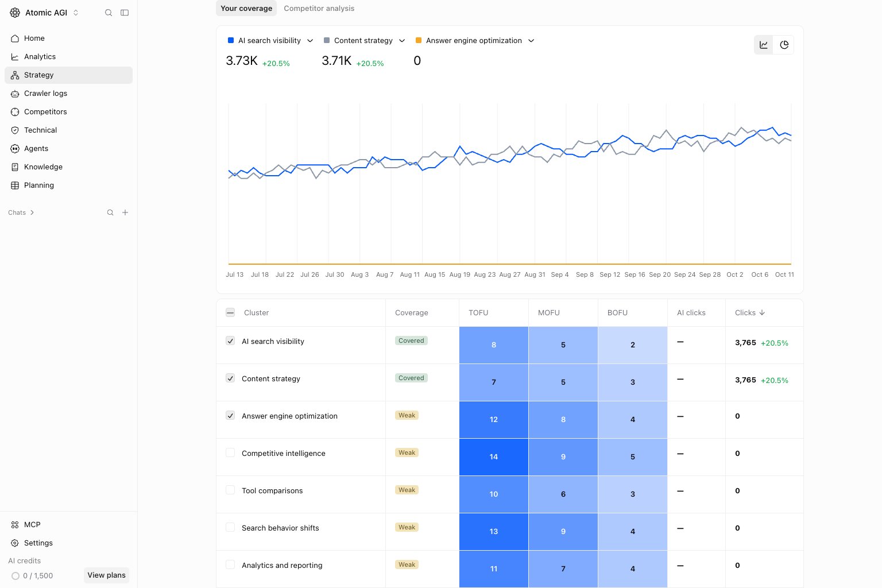Viewport: 882px width, 588px height.
Task: Start new chat with plus icon
Action: 125,212
